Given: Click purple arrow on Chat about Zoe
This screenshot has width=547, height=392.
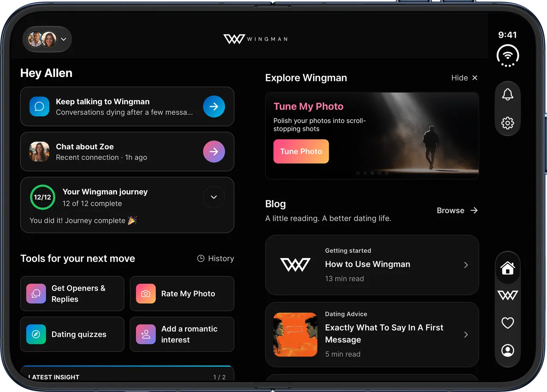Looking at the screenshot, I should tap(214, 151).
